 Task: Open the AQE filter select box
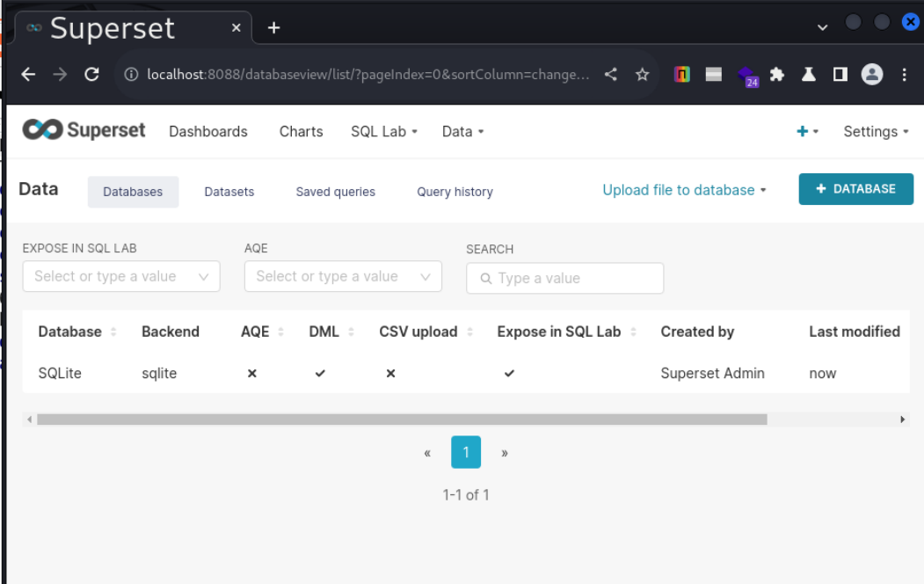[x=343, y=276]
